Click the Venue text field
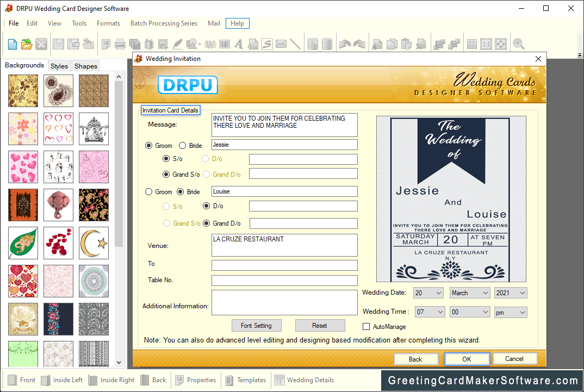The width and height of the screenshot is (584, 392). [284, 245]
